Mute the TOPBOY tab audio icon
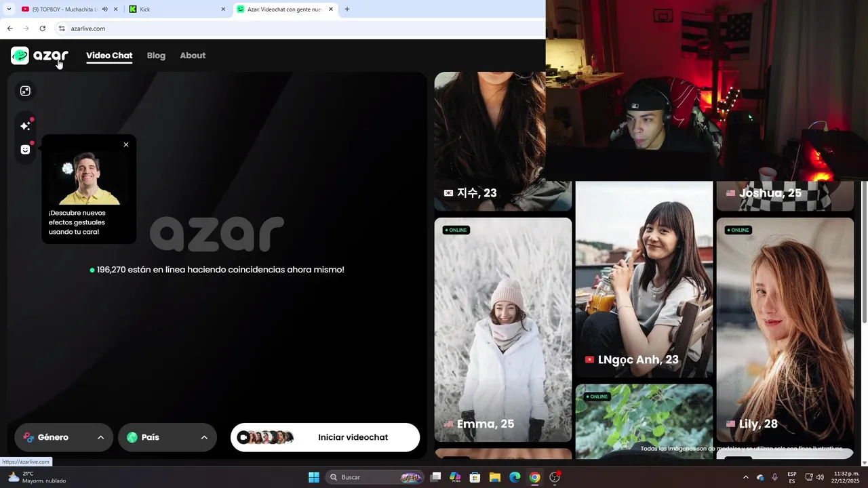 105,9
